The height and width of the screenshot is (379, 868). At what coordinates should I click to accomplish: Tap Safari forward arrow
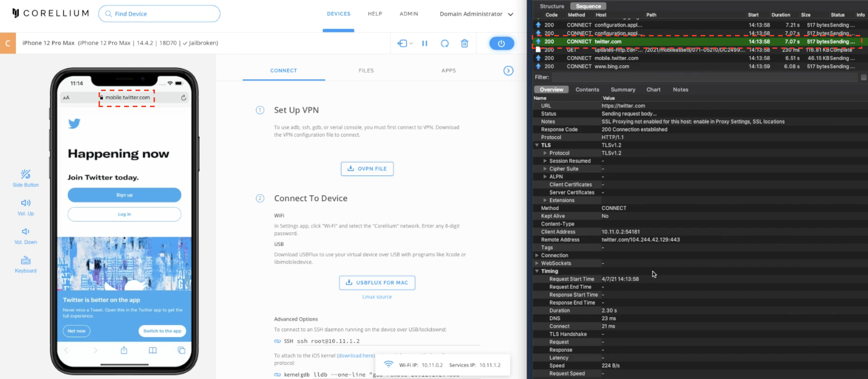(95, 350)
